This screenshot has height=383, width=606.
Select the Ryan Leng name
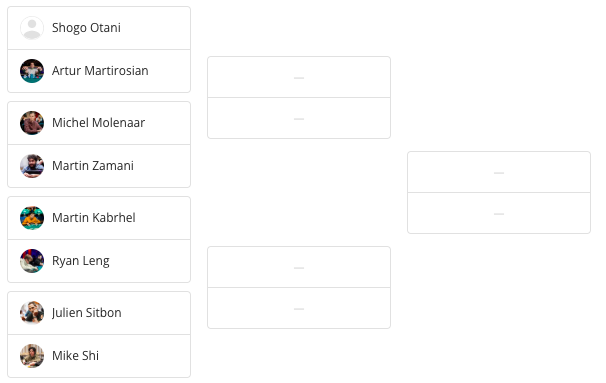coord(81,261)
